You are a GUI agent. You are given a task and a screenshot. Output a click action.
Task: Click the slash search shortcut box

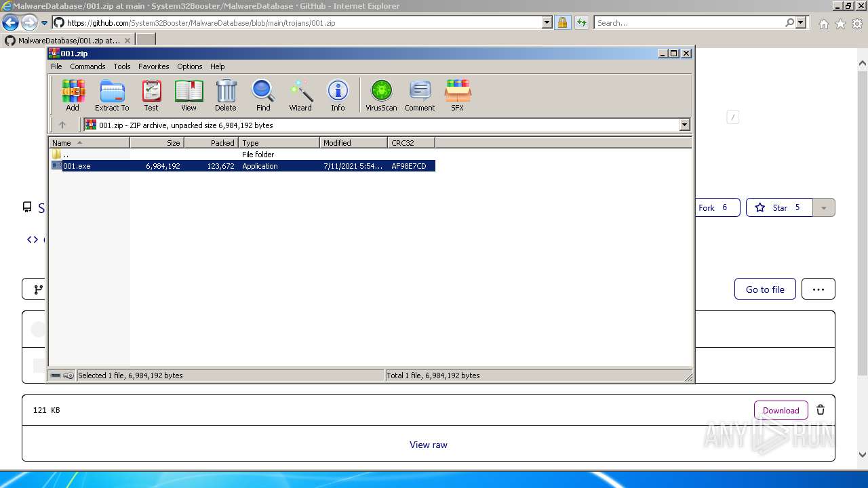732,117
